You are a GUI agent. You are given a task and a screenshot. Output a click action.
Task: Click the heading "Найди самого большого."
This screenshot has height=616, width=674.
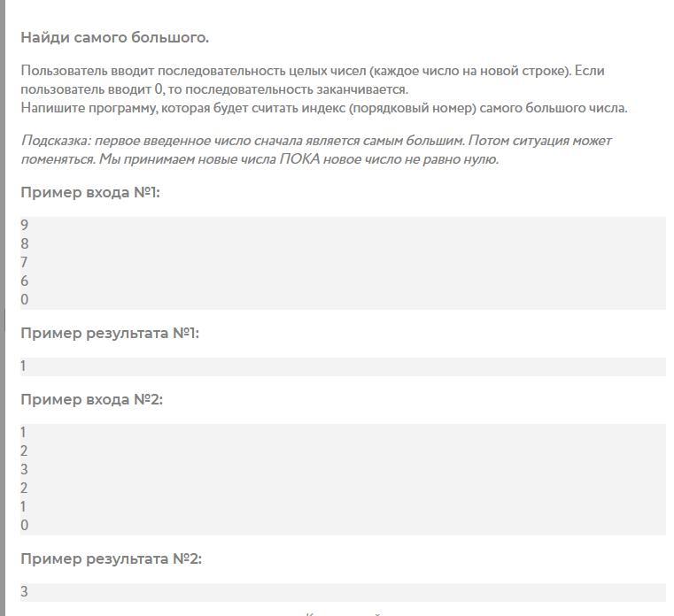point(115,38)
